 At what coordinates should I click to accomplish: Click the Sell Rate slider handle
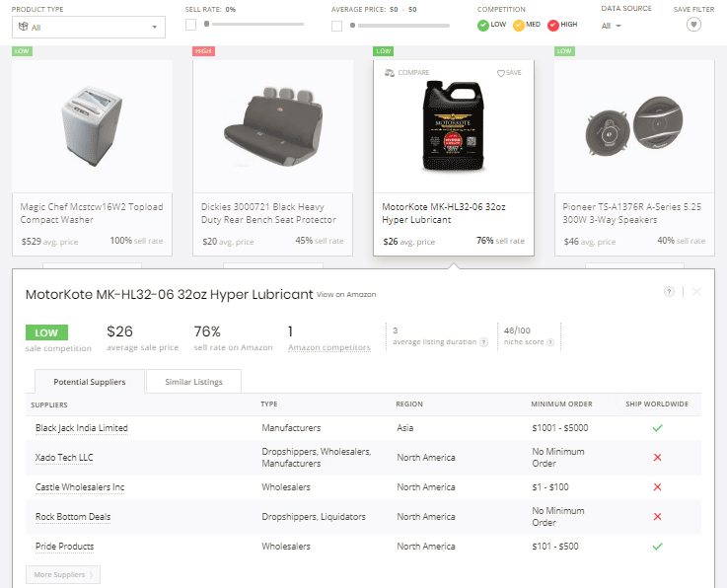206,22
